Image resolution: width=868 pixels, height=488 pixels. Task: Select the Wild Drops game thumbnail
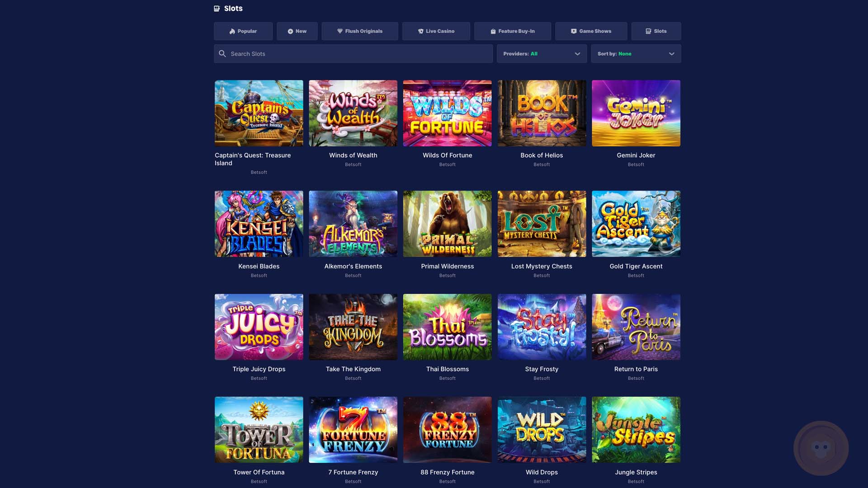coord(542,430)
